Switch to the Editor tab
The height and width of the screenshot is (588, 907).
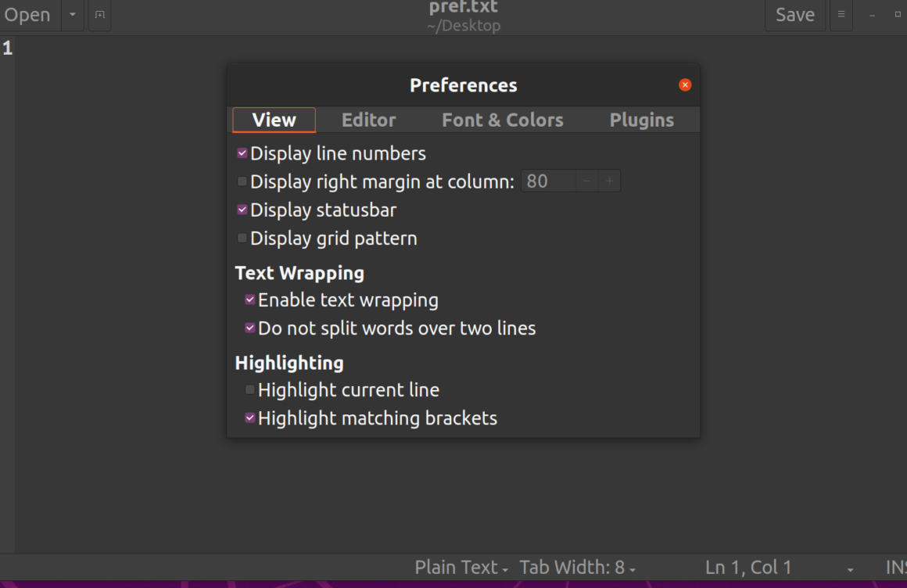point(367,120)
